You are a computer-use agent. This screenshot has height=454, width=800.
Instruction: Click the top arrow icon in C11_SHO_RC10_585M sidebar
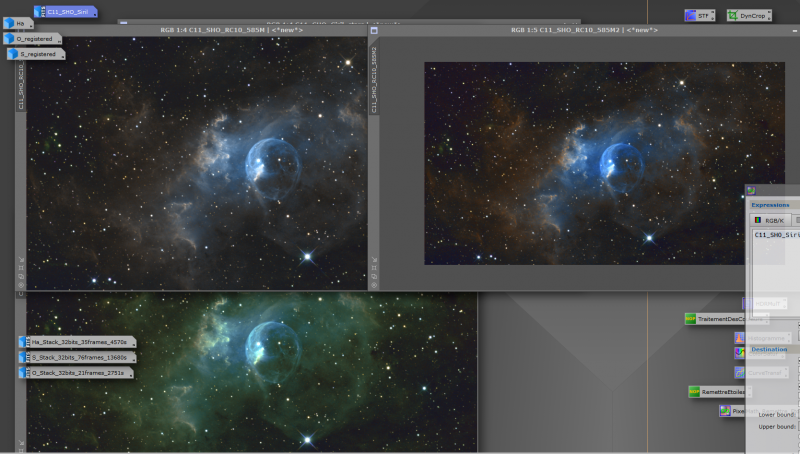pos(21,259)
